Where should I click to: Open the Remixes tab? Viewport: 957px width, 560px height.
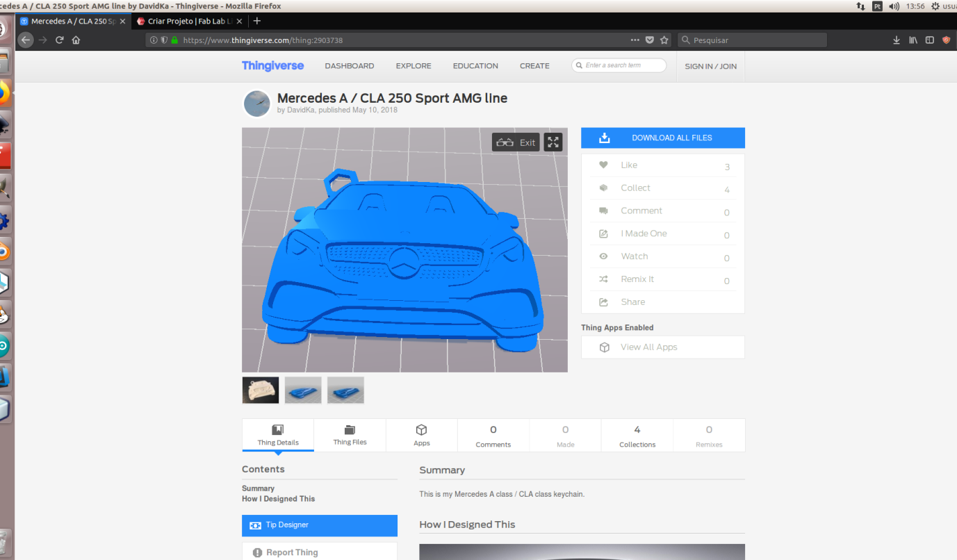(709, 435)
